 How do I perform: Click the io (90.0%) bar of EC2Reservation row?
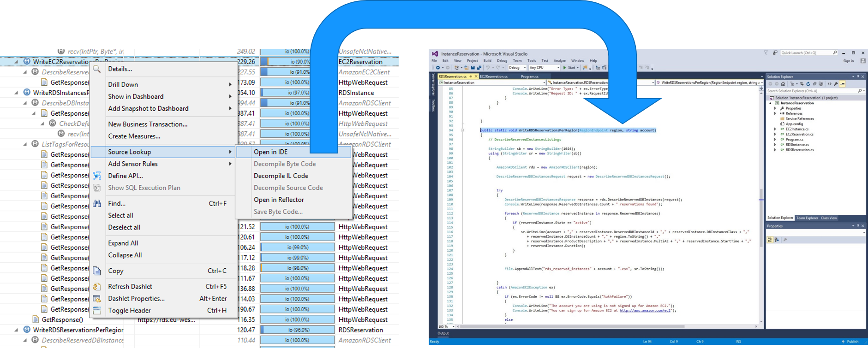point(297,62)
